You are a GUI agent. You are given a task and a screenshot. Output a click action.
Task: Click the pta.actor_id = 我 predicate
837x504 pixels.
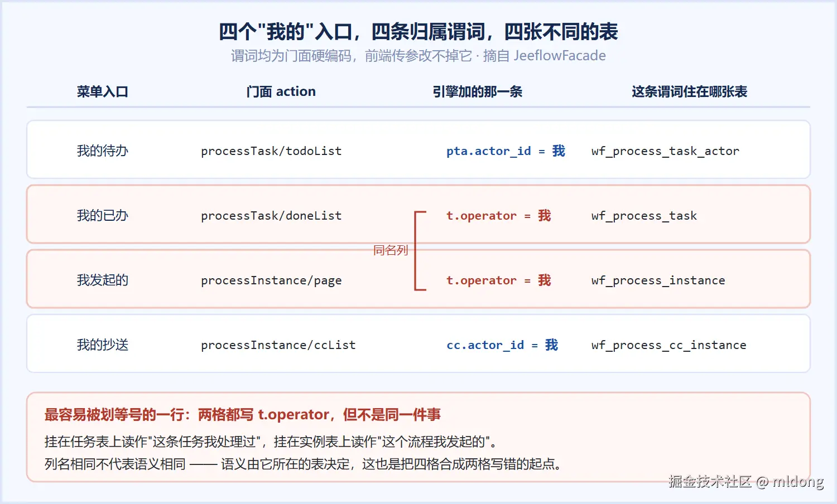506,151
